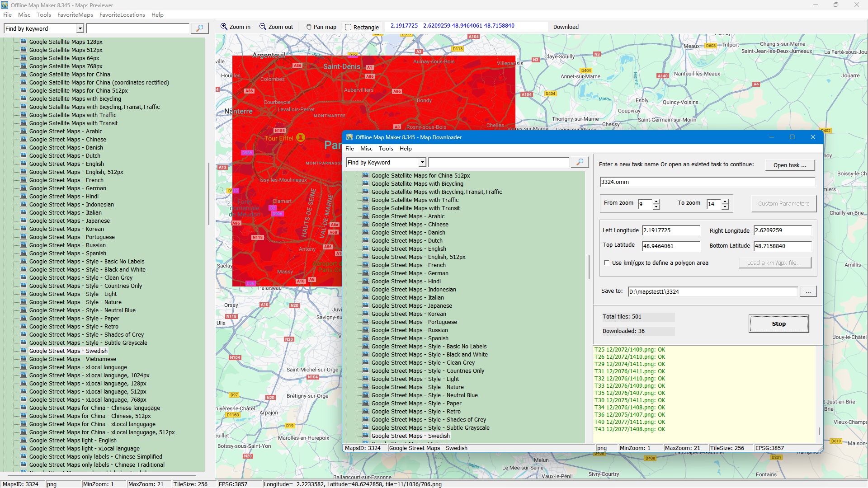The height and width of the screenshot is (488, 868).
Task: Enable Use kml/gpx polygon area checkbox
Action: 607,263
